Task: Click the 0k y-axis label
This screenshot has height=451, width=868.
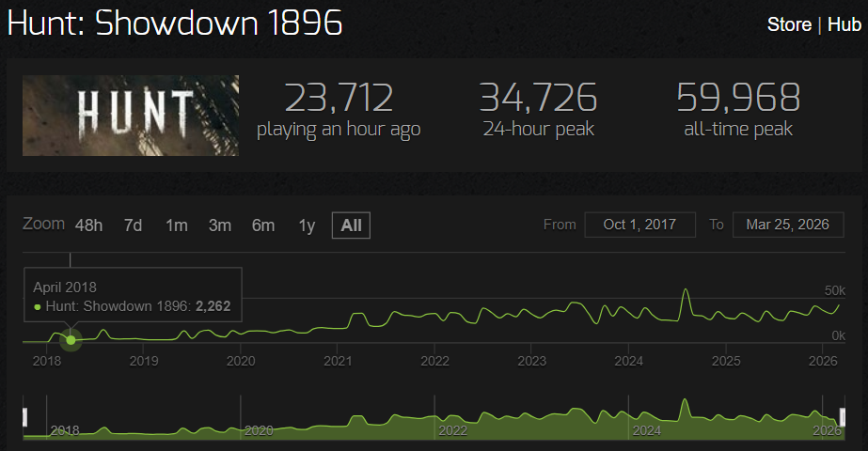Action: pos(838,335)
